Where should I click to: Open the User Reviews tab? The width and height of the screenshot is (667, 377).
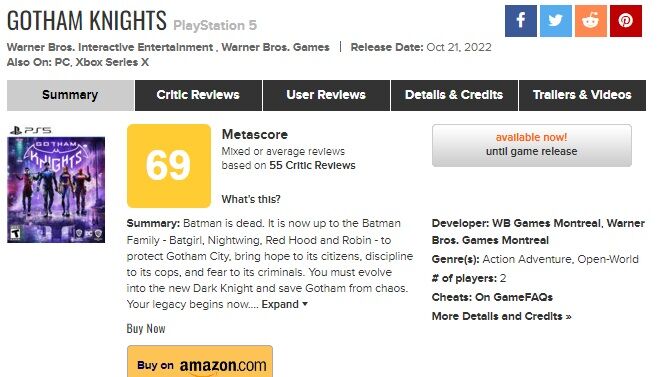326,95
